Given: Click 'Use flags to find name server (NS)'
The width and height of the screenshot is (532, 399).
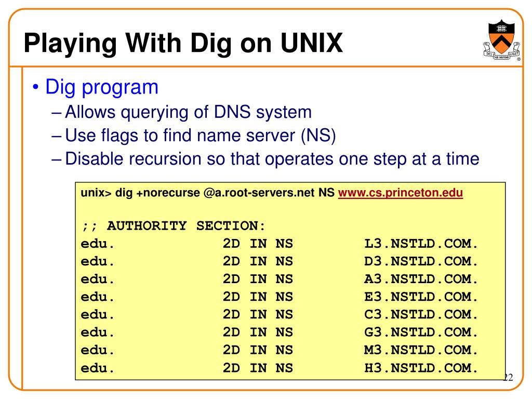Looking at the screenshot, I should tap(200, 136).
